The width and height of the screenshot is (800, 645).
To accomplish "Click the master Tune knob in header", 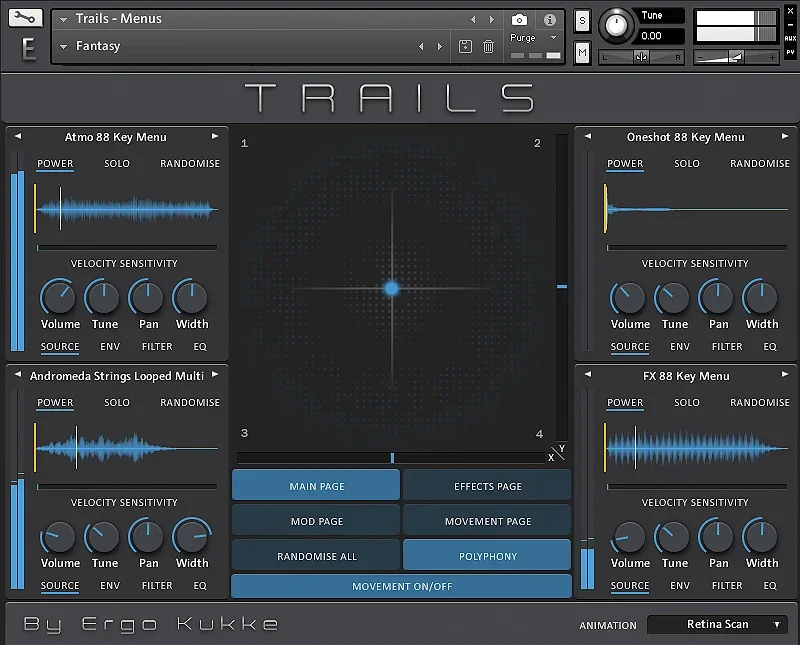I will click(x=616, y=24).
